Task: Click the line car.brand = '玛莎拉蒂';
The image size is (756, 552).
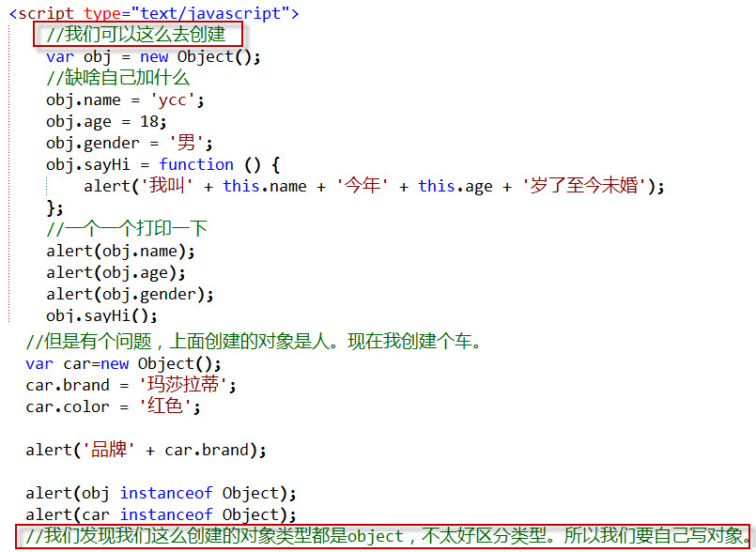Action: pos(131,385)
